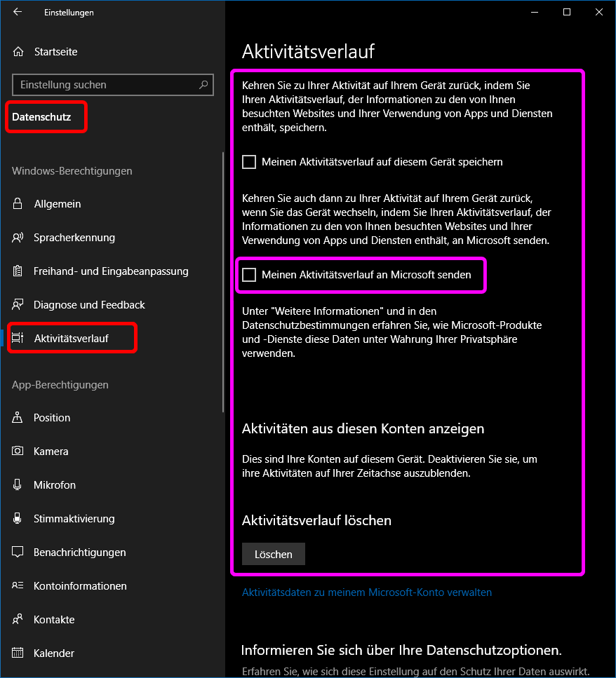
Task: Open Position via its location icon
Action: [x=18, y=418]
